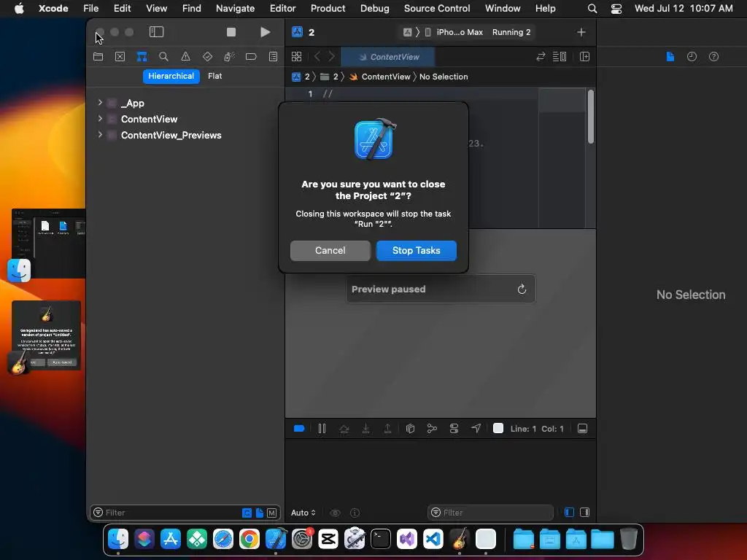Pause program execution in debug bar

322,429
